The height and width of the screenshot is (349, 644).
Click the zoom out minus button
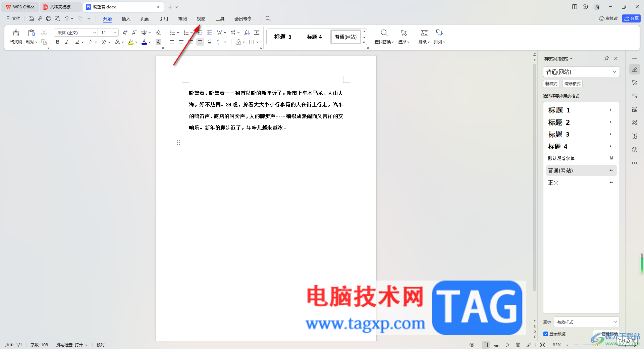point(576,345)
